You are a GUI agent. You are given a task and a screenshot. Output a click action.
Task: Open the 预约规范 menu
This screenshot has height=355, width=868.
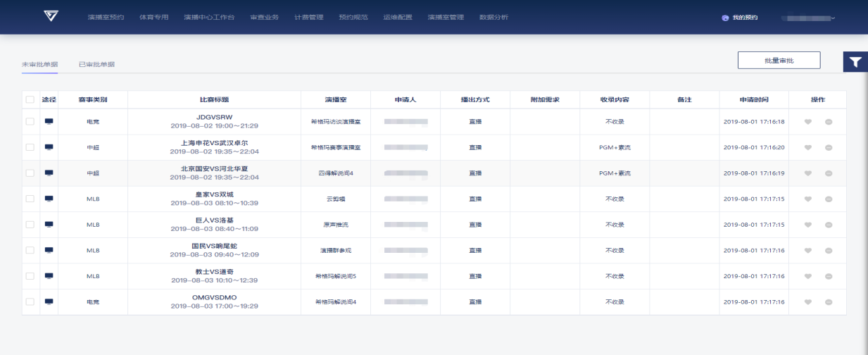[353, 17]
